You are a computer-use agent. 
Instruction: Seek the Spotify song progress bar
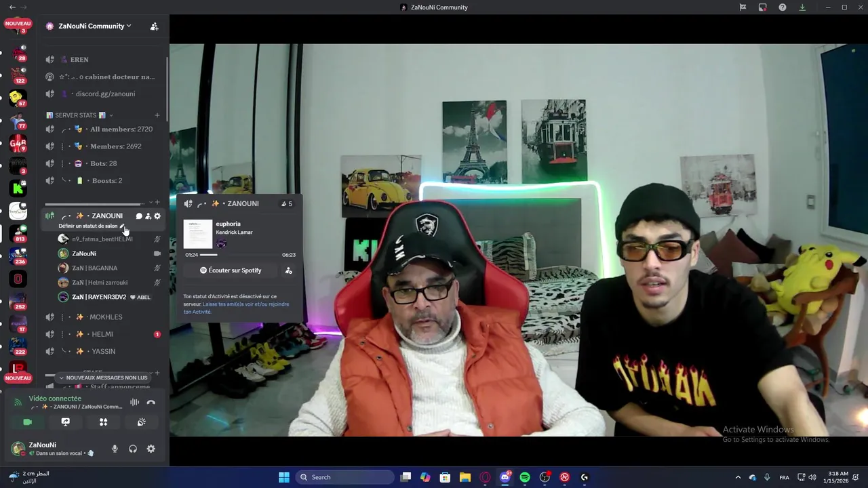240,255
